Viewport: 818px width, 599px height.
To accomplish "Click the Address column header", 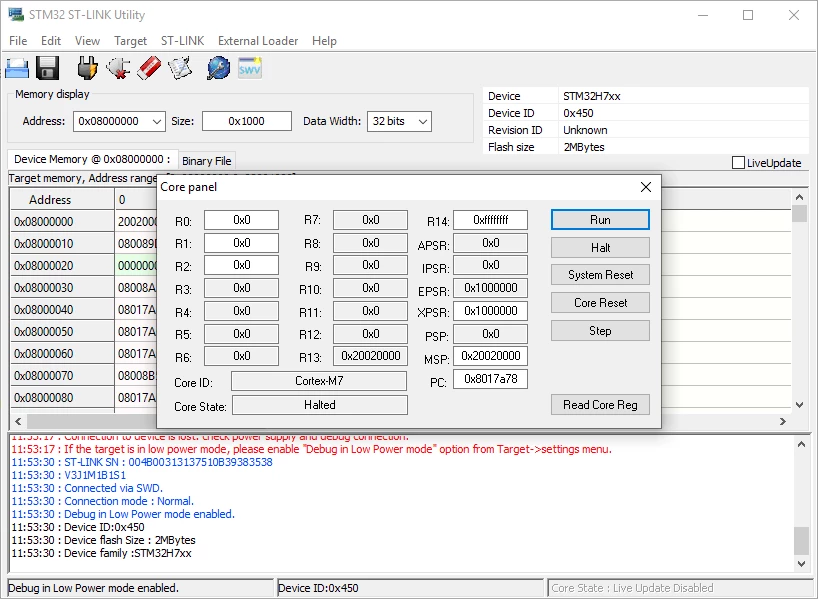I will click(x=62, y=200).
